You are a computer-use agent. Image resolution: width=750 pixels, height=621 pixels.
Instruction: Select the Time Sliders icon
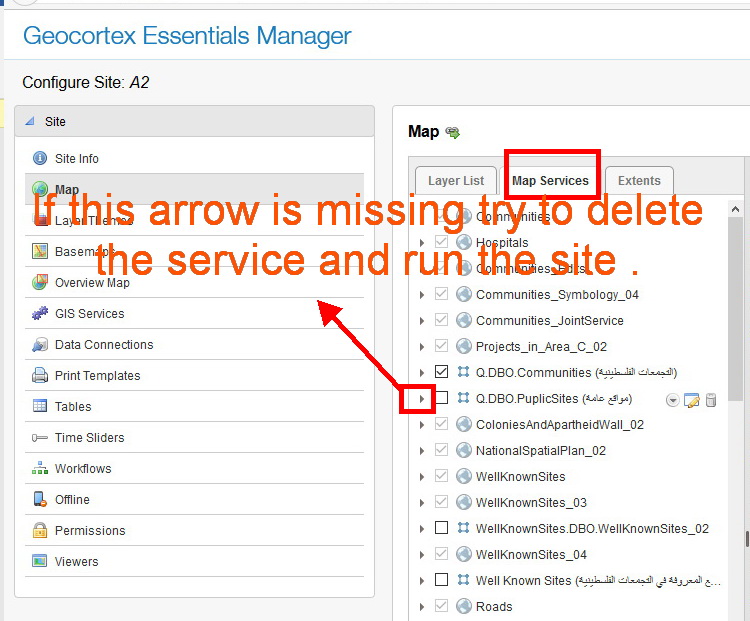40,437
